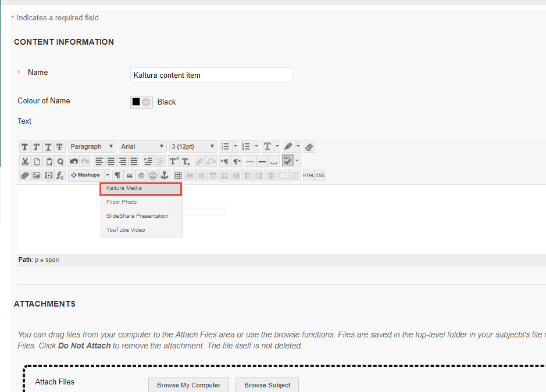
Task: Click the Undo arrow icon
Action: pos(73,161)
